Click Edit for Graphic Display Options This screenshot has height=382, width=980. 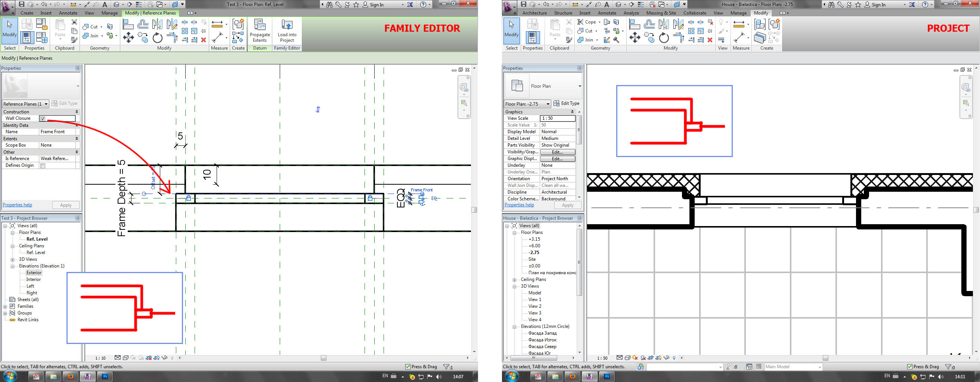(557, 159)
